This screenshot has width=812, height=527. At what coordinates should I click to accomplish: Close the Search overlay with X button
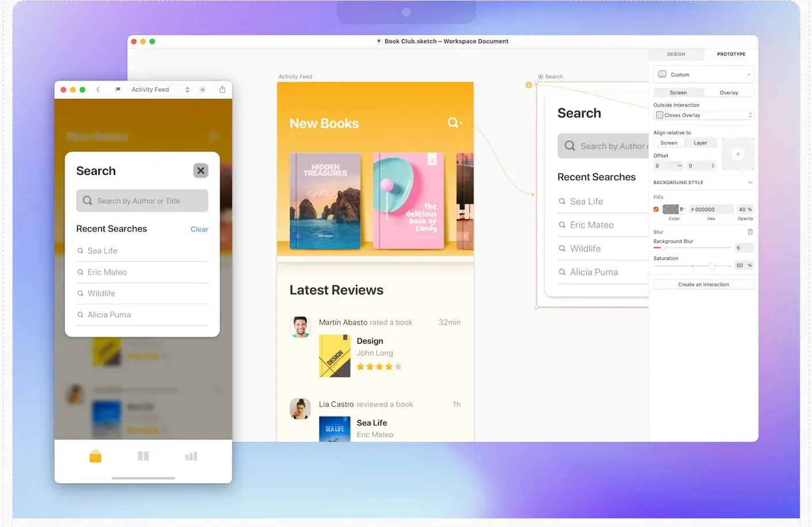coord(200,171)
